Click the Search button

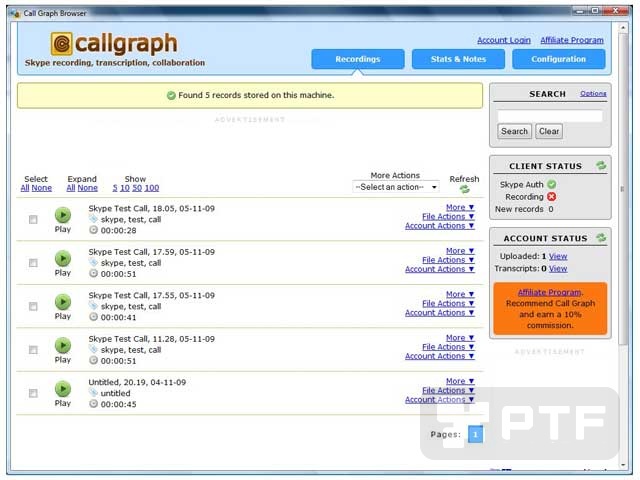tap(514, 131)
